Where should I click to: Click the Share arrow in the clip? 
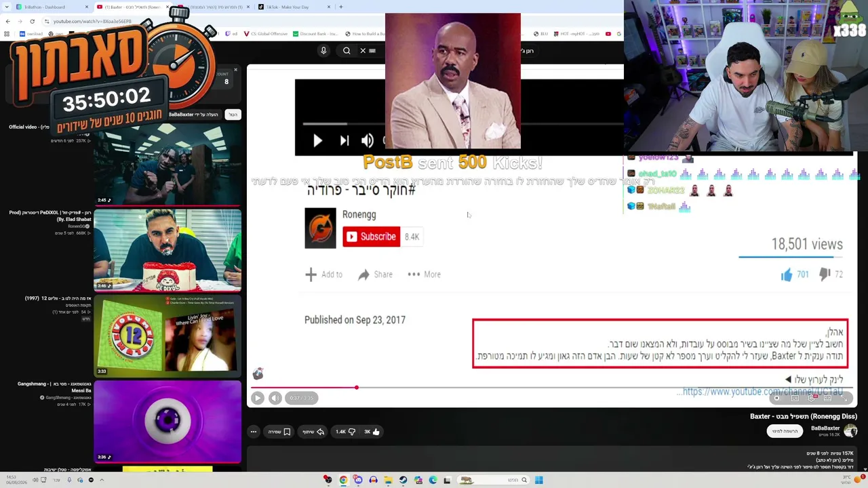363,274
